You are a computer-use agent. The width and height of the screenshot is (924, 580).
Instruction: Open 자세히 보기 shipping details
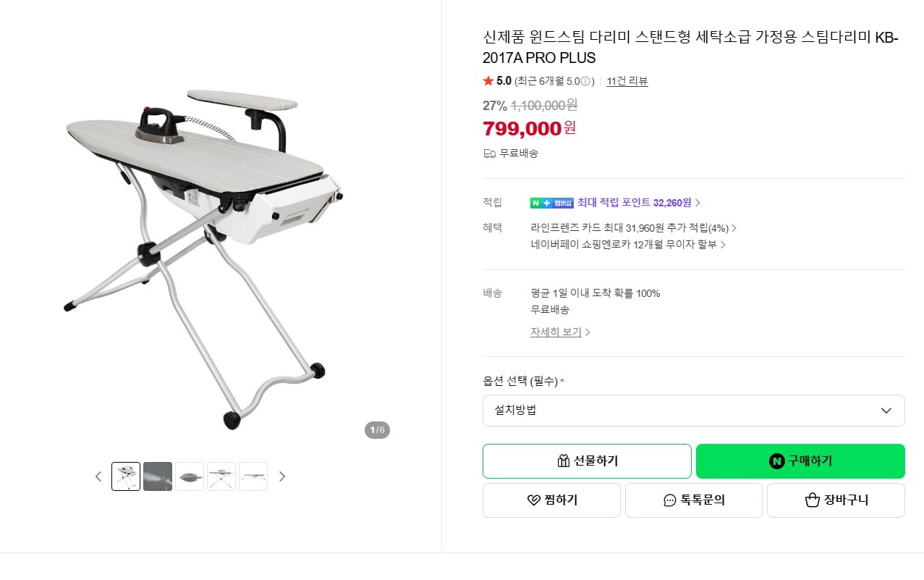[560, 332]
